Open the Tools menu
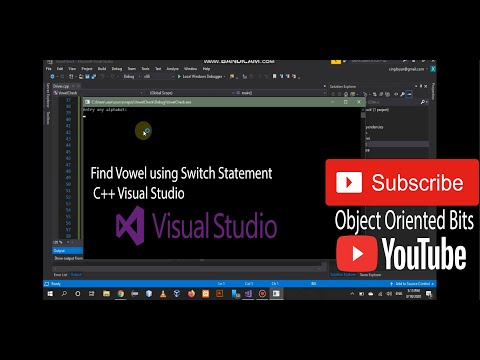This screenshot has width=480, height=360. point(145,69)
